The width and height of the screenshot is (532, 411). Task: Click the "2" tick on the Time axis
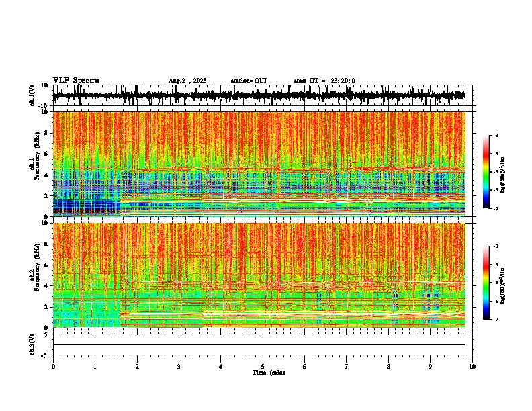(137, 367)
